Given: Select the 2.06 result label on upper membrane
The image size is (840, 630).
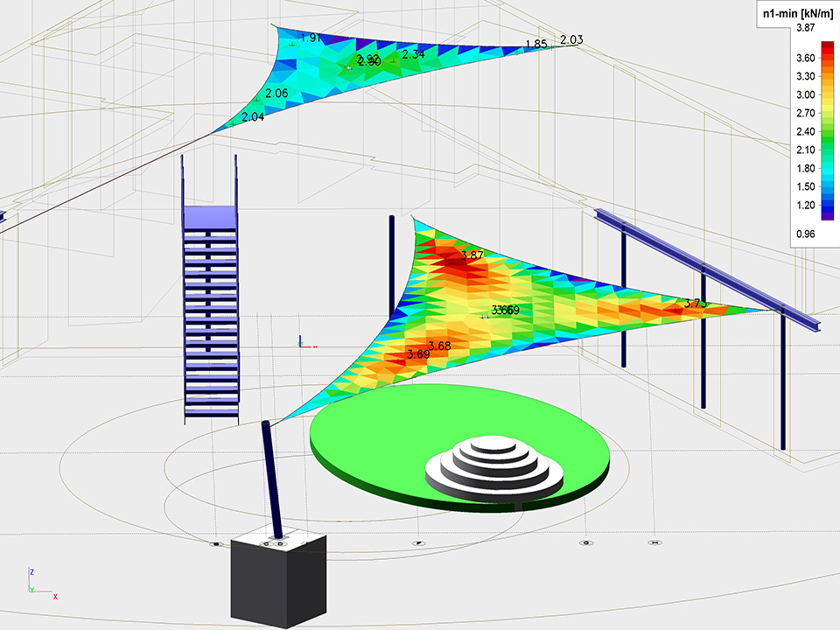Looking at the screenshot, I should (276, 94).
